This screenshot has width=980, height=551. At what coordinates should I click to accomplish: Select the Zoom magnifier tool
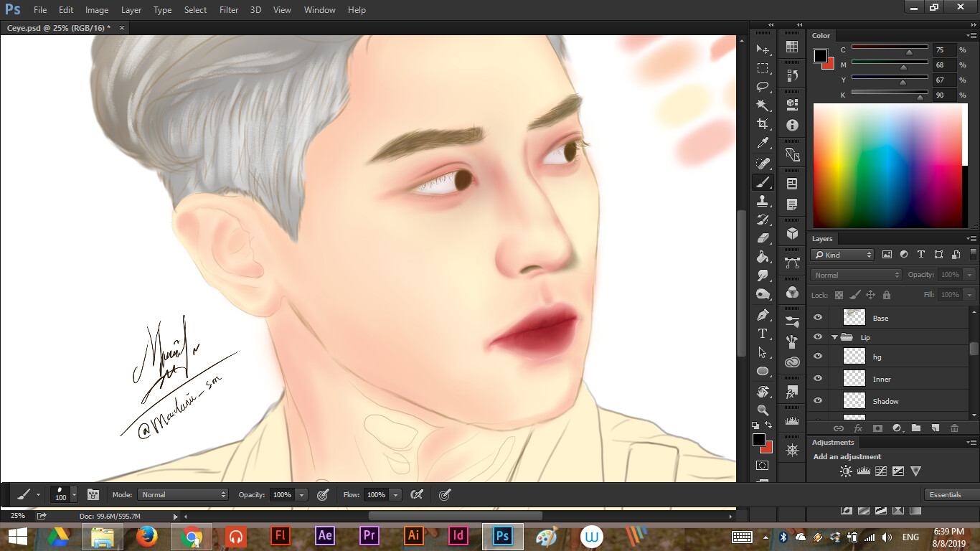tap(763, 410)
